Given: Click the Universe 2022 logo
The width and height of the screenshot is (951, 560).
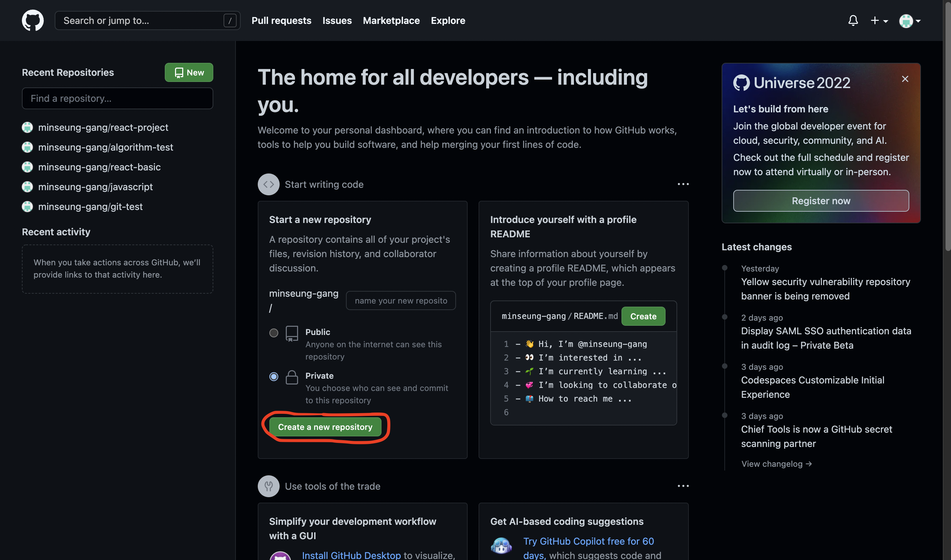Looking at the screenshot, I should (791, 83).
